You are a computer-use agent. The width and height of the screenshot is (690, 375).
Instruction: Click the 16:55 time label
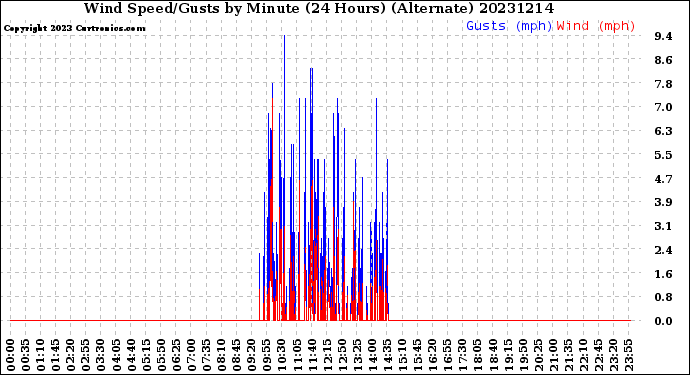coord(448,355)
